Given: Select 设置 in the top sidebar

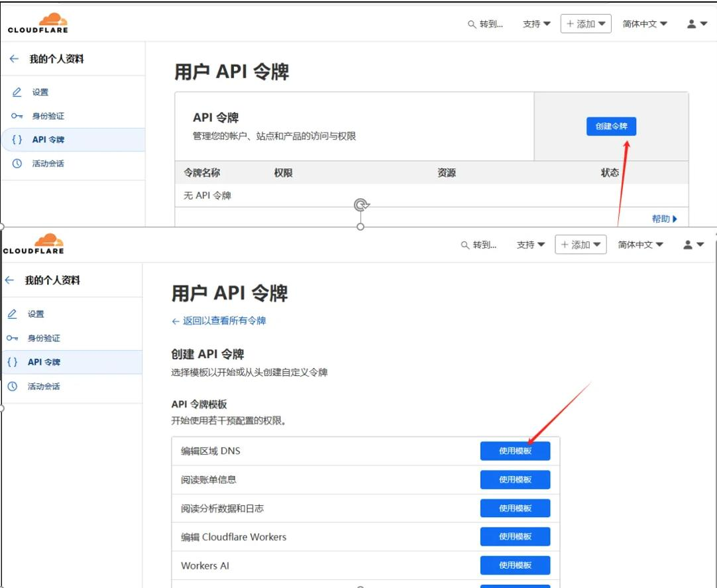Looking at the screenshot, I should coord(40,92).
